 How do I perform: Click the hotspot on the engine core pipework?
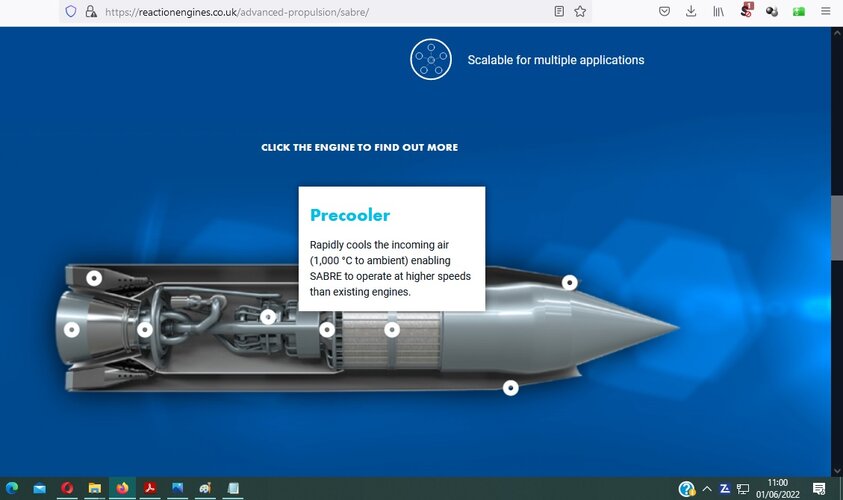pos(268,317)
